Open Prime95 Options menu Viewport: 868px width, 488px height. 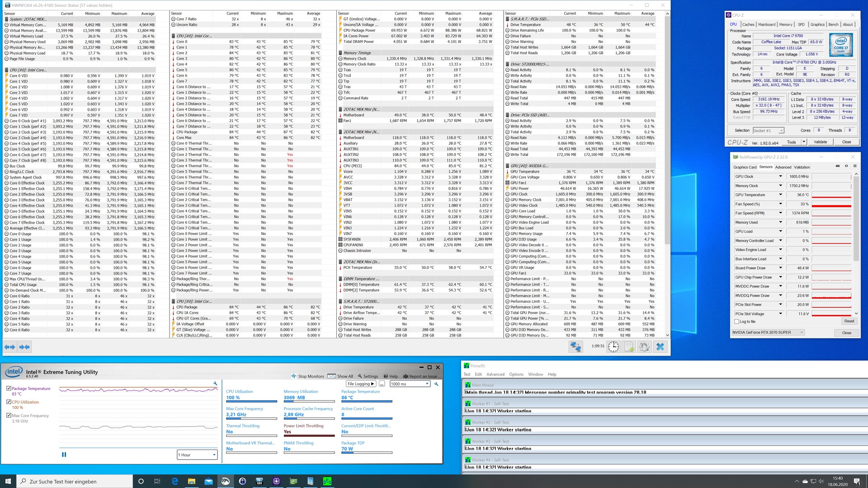click(516, 374)
